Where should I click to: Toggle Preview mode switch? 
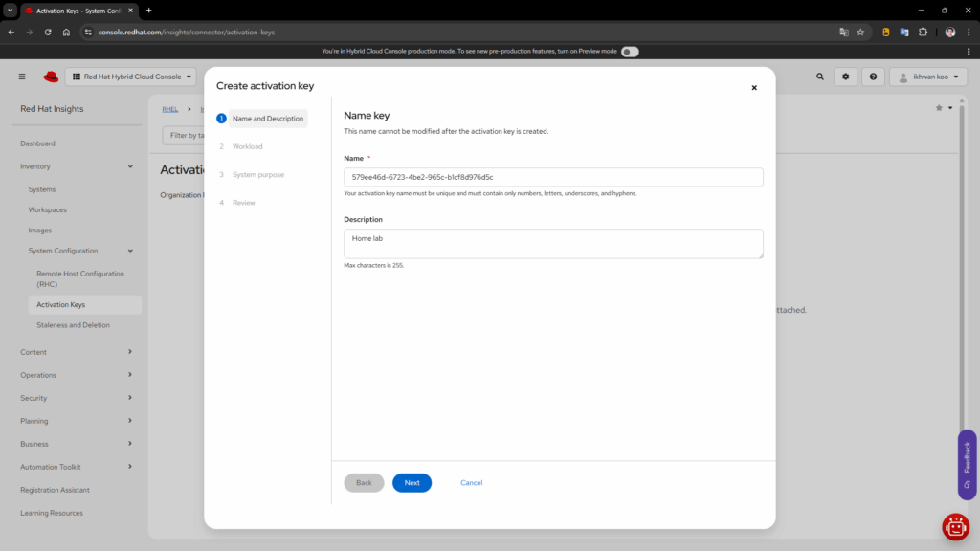pos(630,52)
